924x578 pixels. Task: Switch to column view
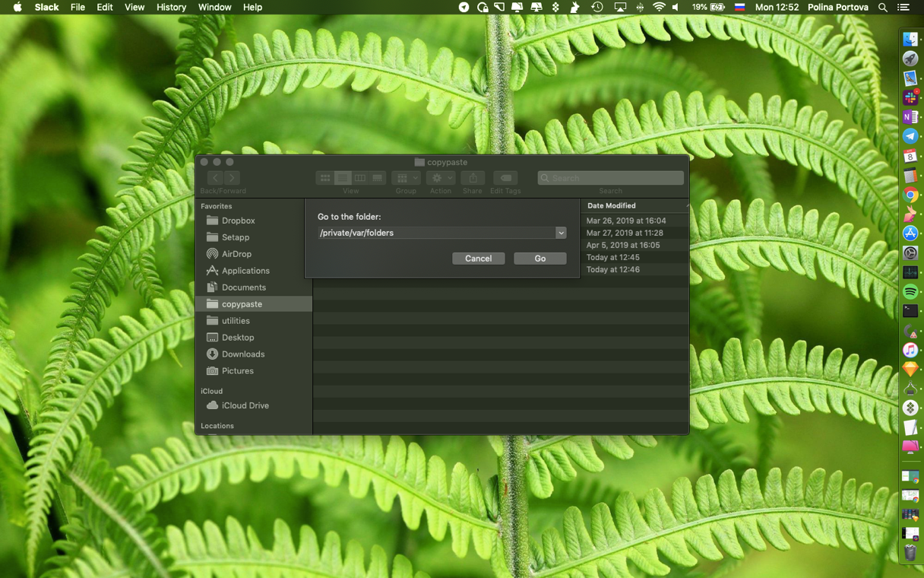[x=359, y=177]
